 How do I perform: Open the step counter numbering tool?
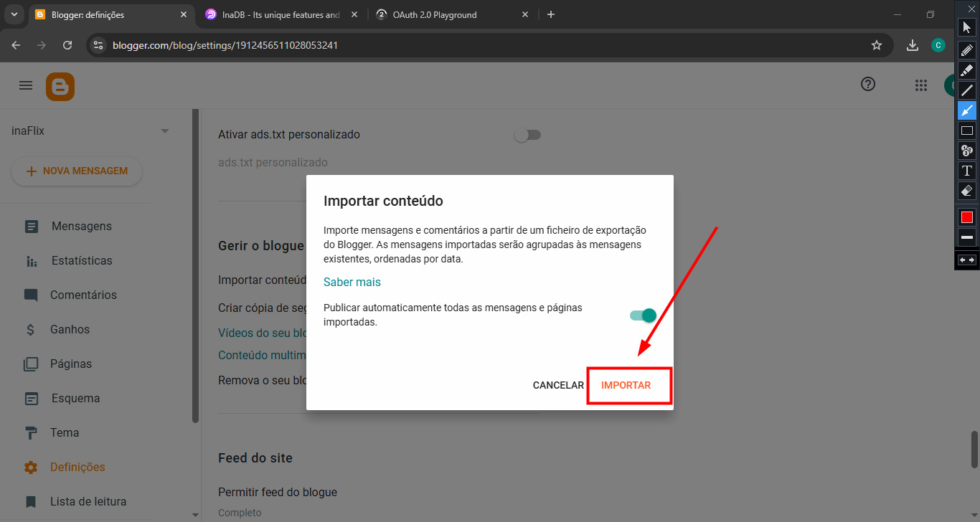pyautogui.click(x=966, y=150)
